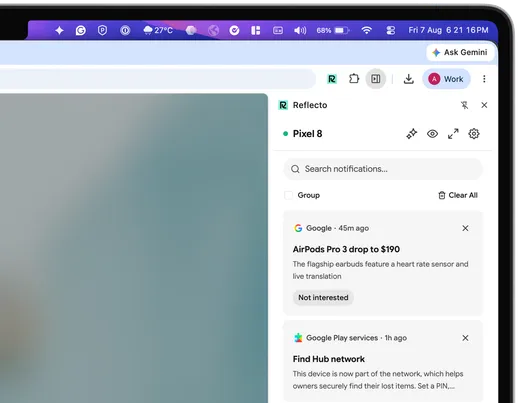Expand Reflecto panel with arrows icon
Image resolution: width=520 pixels, height=403 pixels.
tap(453, 134)
